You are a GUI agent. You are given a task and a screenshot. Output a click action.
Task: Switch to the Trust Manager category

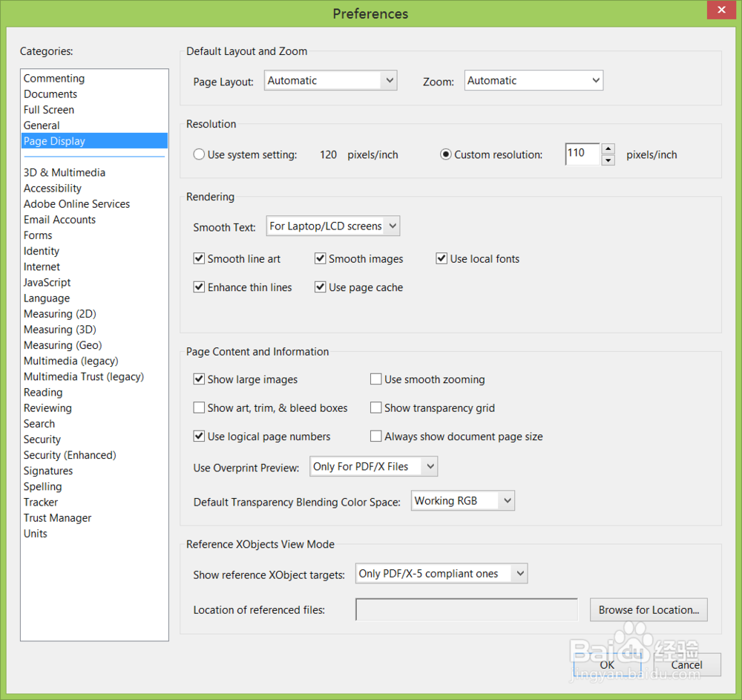57,517
